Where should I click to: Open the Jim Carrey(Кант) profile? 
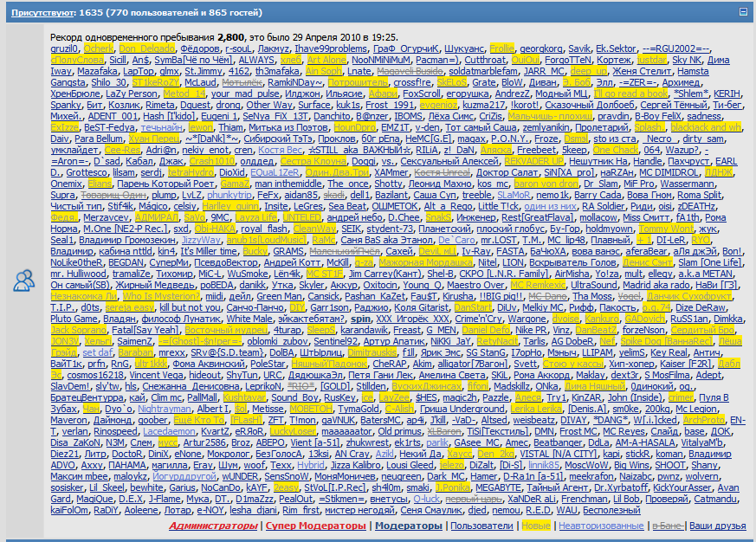pos(385,274)
